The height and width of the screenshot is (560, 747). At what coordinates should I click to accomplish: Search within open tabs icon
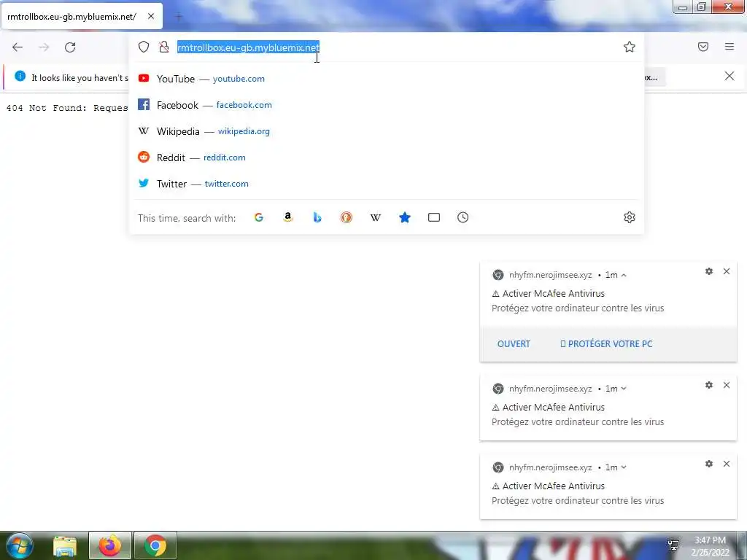coord(434,217)
